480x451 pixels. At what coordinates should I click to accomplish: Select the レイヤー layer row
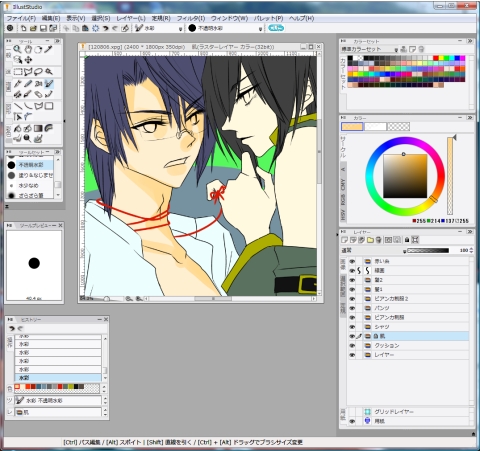point(408,355)
